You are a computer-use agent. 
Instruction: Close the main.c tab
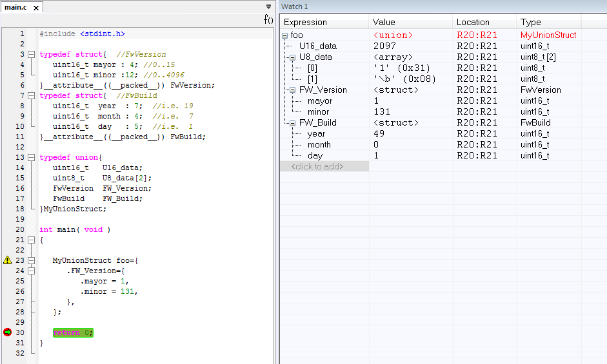tap(36, 8)
